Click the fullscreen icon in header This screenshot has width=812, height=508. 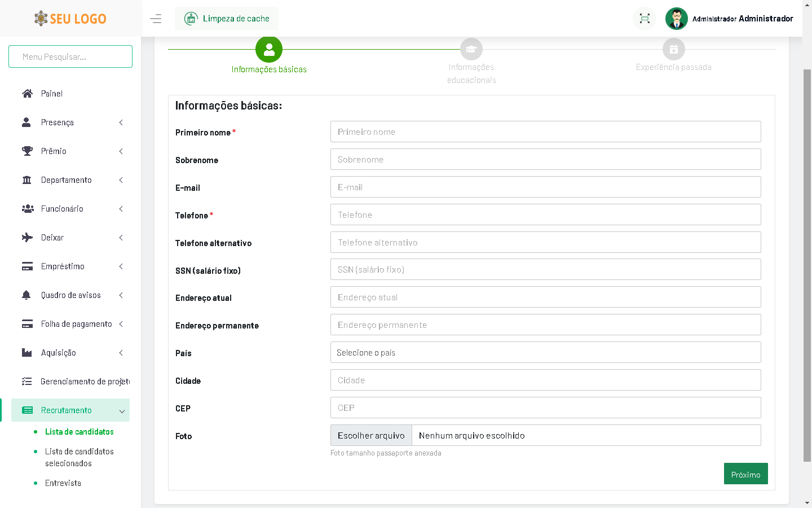pyautogui.click(x=645, y=19)
